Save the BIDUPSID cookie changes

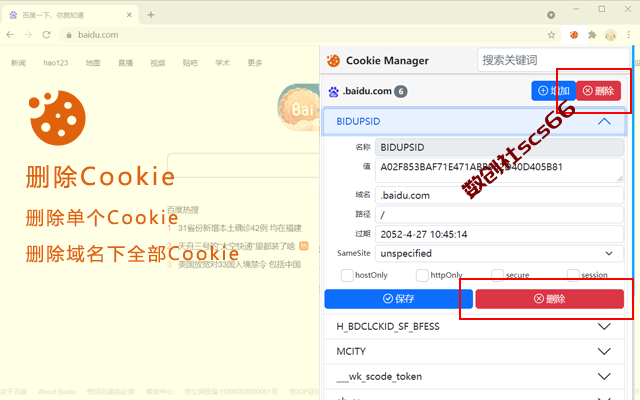click(399, 299)
